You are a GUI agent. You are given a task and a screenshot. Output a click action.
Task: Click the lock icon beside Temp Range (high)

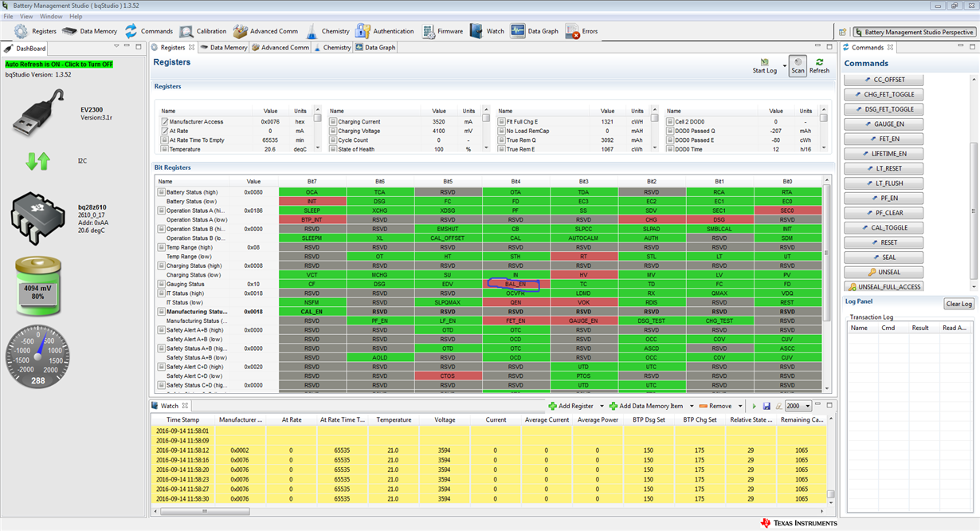[x=161, y=247]
